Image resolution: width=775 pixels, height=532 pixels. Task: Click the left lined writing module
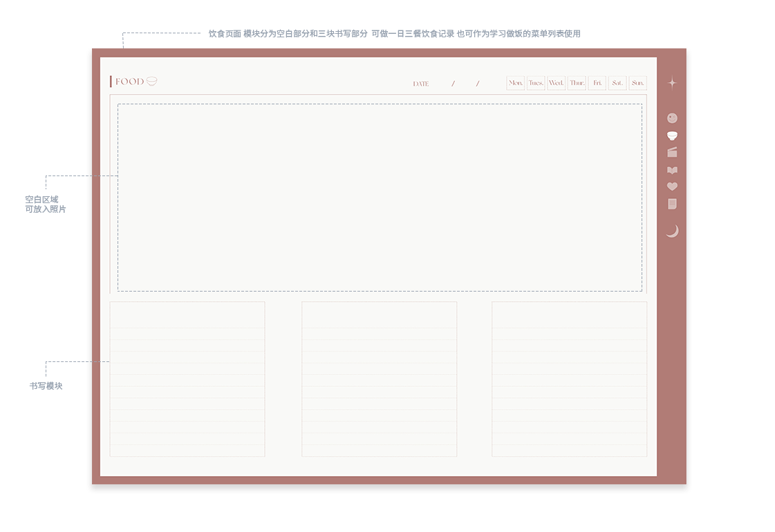coord(187,379)
